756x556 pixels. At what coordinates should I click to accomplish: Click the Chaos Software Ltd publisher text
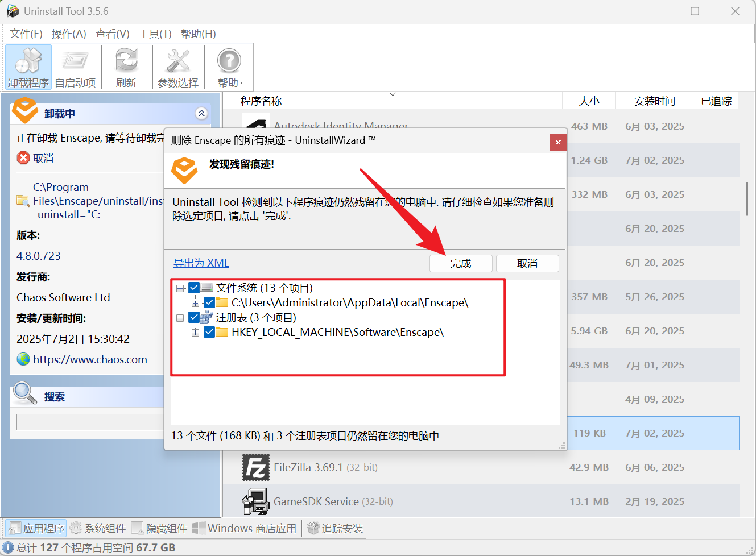click(63, 297)
